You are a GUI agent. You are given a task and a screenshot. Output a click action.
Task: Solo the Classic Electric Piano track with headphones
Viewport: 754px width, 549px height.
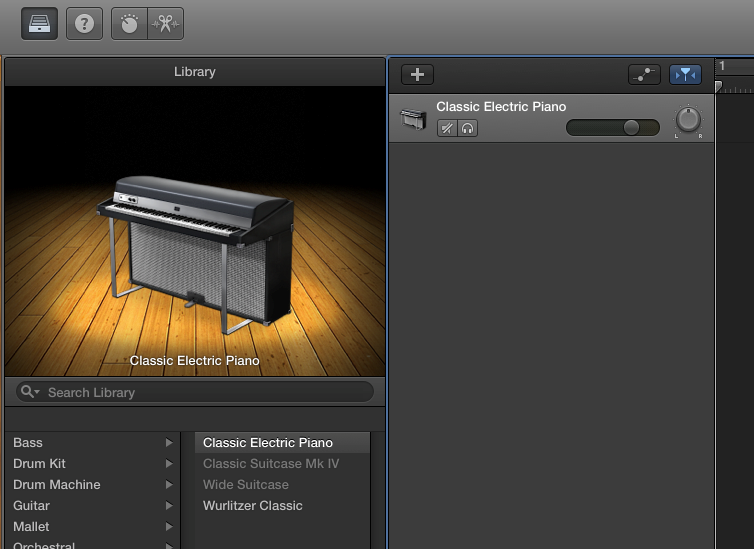467,128
